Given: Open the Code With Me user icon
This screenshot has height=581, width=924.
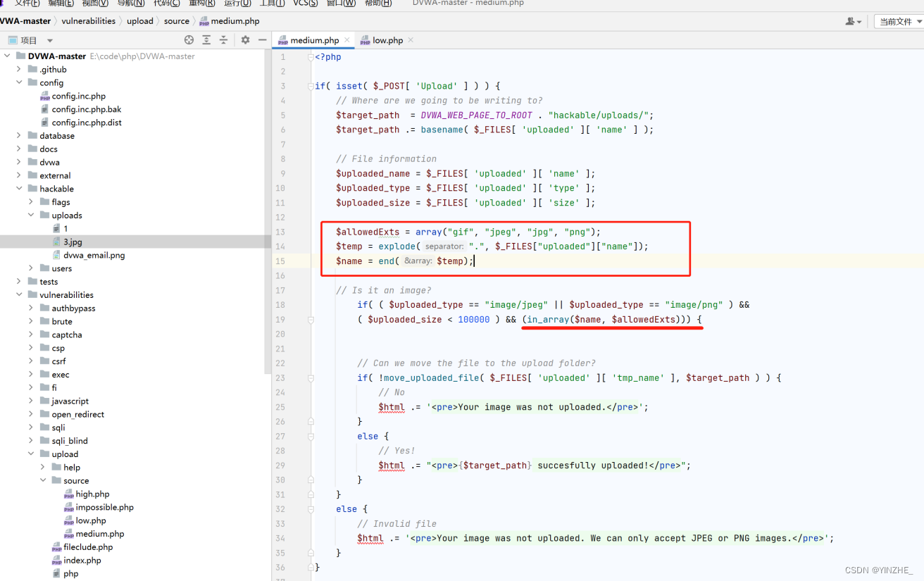Looking at the screenshot, I should click(853, 22).
